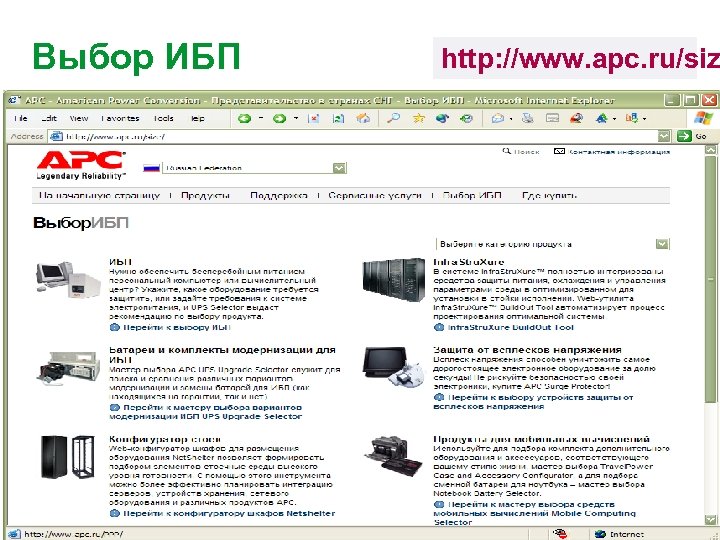This screenshot has height=540, width=720.
Task: Click the Mobile Computing Selector link
Action: (534, 513)
